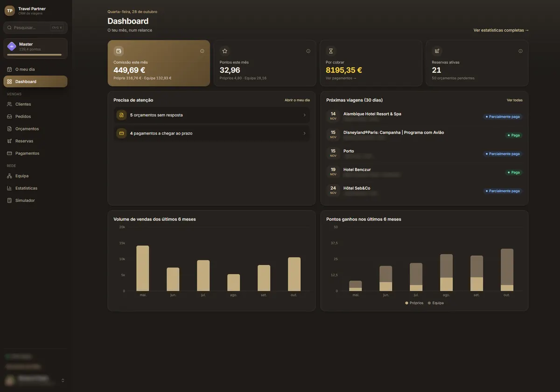Click the hourglass icon on Por cobrar card
Screen dimensions: 560x392
[331, 51]
